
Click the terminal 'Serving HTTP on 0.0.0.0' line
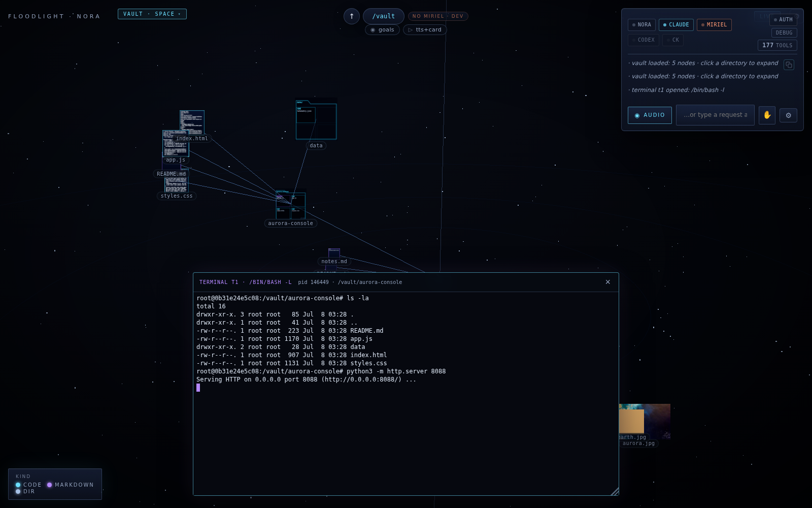pos(307,379)
